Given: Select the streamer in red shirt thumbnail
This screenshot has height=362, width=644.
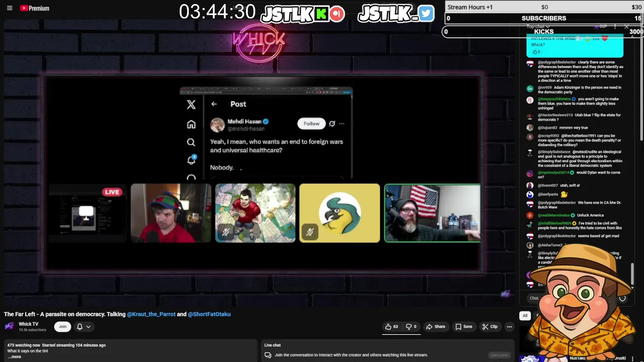Looking at the screenshot, I should 171,213.
